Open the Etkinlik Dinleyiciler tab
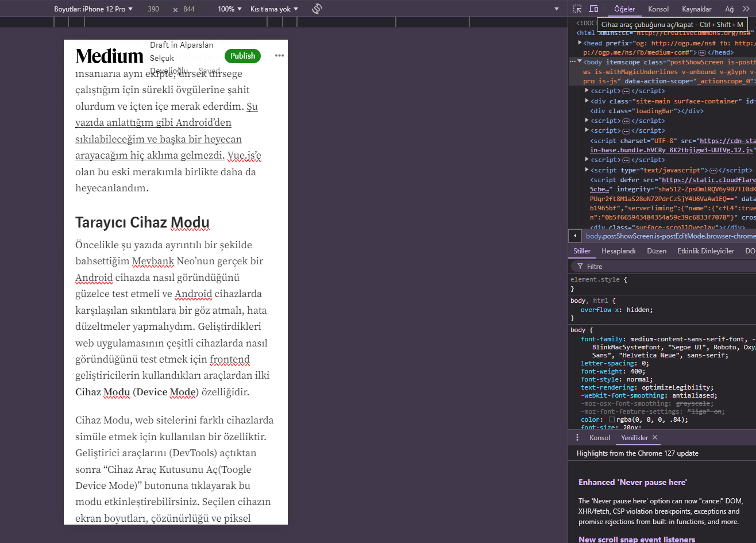Screen dimensions: 756x543 (x=705, y=251)
